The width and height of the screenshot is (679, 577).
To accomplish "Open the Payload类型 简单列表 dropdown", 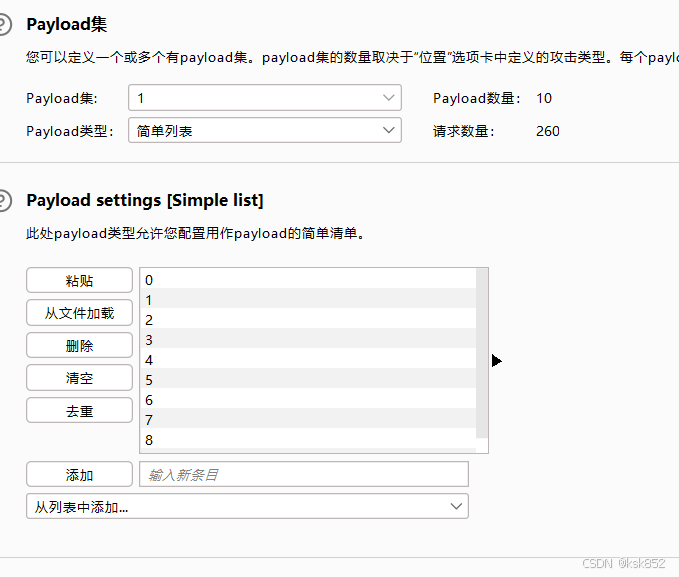I will pos(265,130).
